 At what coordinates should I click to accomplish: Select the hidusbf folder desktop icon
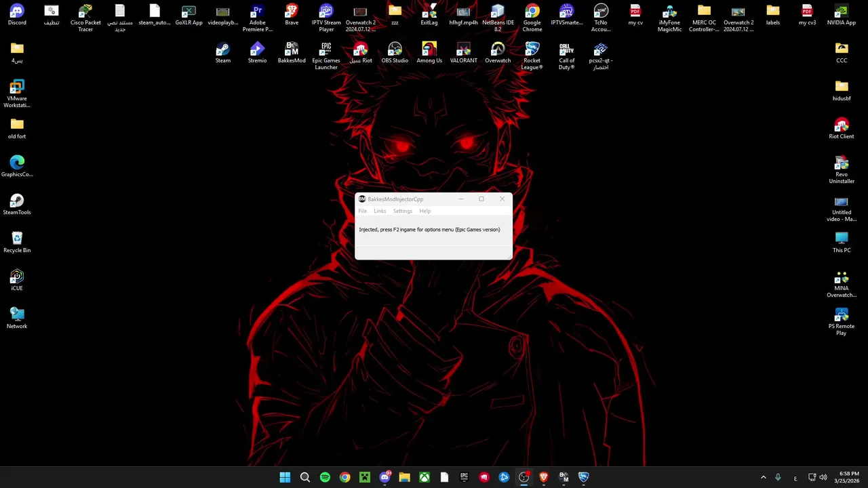[x=842, y=91]
